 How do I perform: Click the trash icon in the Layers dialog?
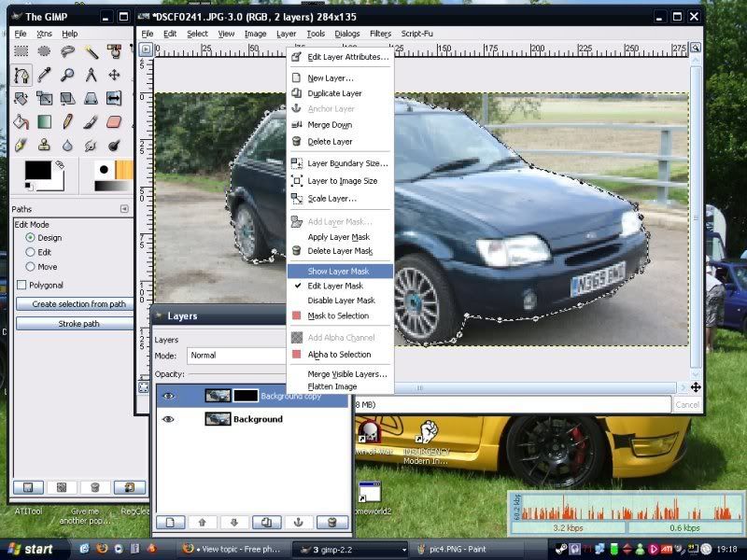click(x=332, y=523)
